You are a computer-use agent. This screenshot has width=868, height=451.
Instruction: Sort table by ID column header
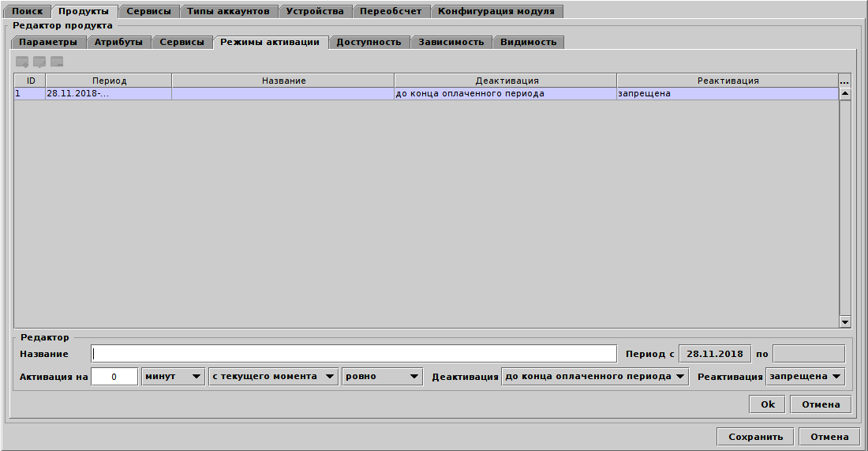(x=31, y=81)
